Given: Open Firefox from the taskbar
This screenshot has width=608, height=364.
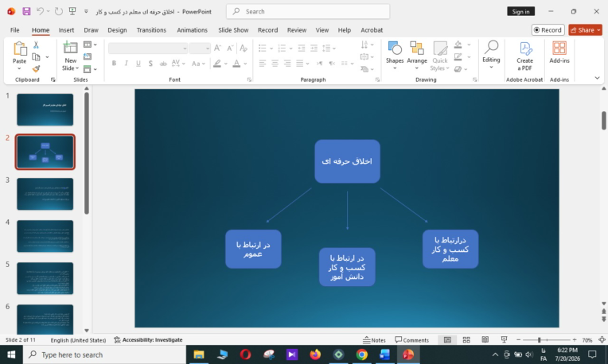Looking at the screenshot, I should click(315, 354).
